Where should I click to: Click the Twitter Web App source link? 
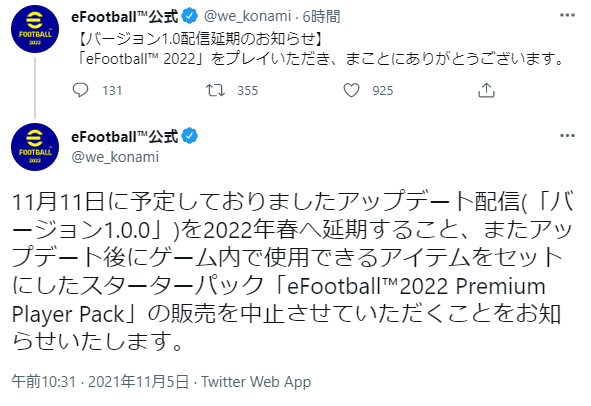(256, 382)
